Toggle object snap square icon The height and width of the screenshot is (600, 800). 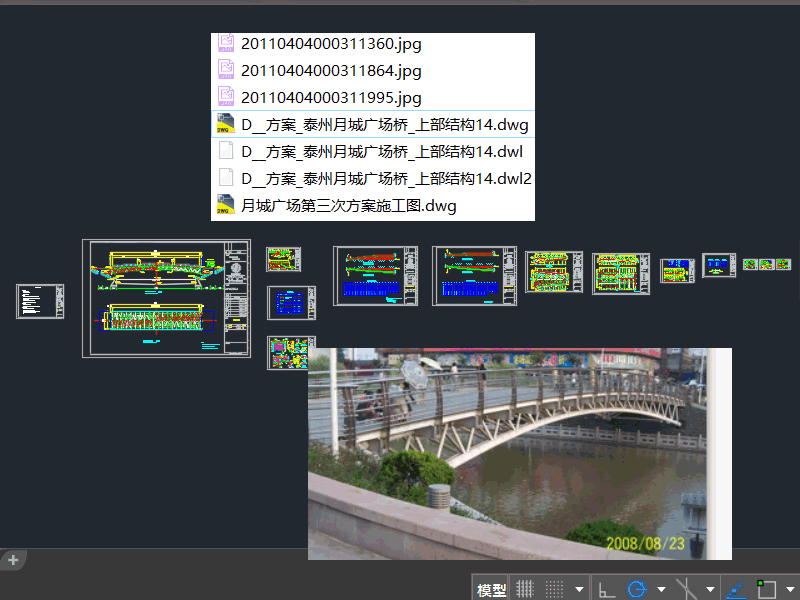point(766,589)
